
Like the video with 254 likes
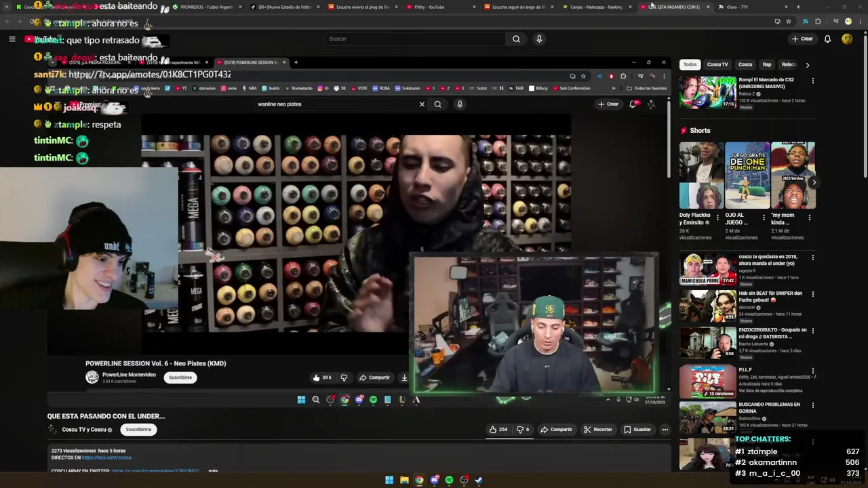(x=498, y=429)
